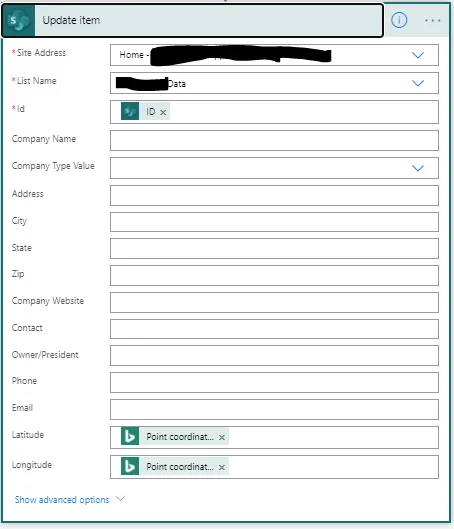Show advanced options link
This screenshot has width=454, height=529.
(62, 500)
